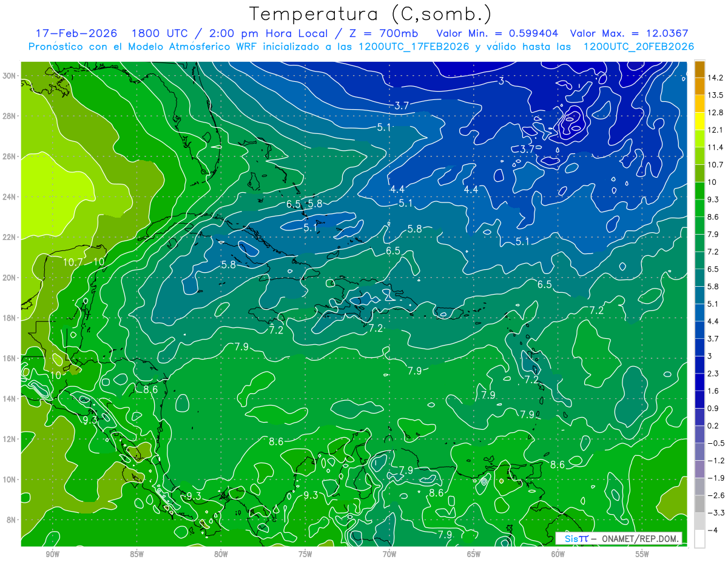Click the 11.4 colorbar label
Viewport: 728px width, 562px height.
point(716,147)
